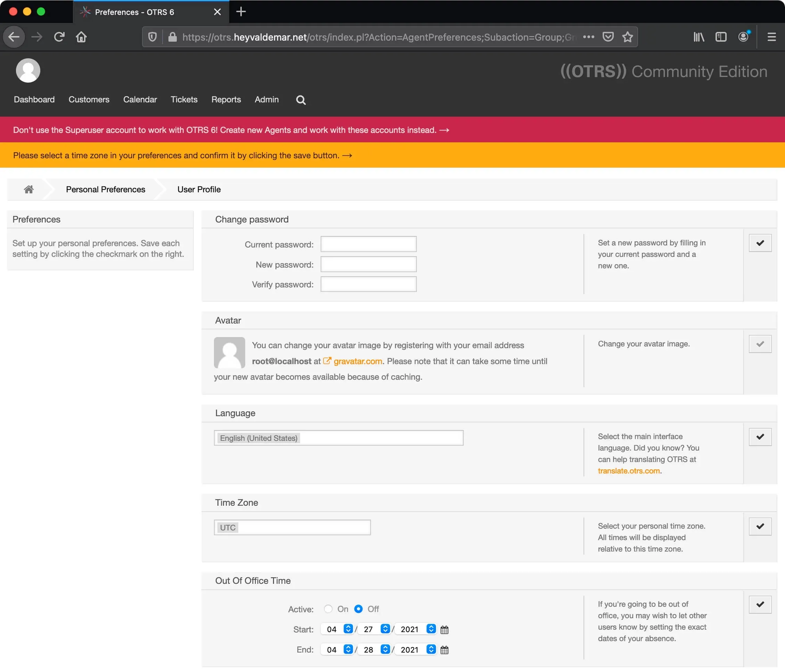Save page to Pocket icon
This screenshot has height=672, width=785.
coord(608,37)
